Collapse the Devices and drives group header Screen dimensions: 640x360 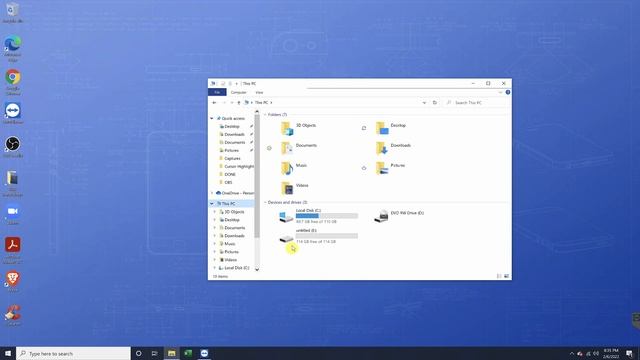[265, 202]
